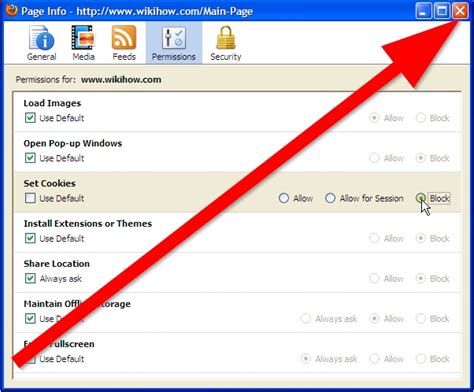This screenshot has height=392, width=474.
Task: Uncheck Always ask under Share Location
Action: click(30, 278)
